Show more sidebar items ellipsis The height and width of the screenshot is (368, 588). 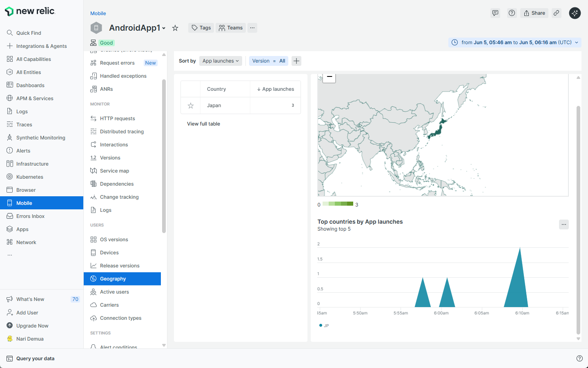[10, 255]
